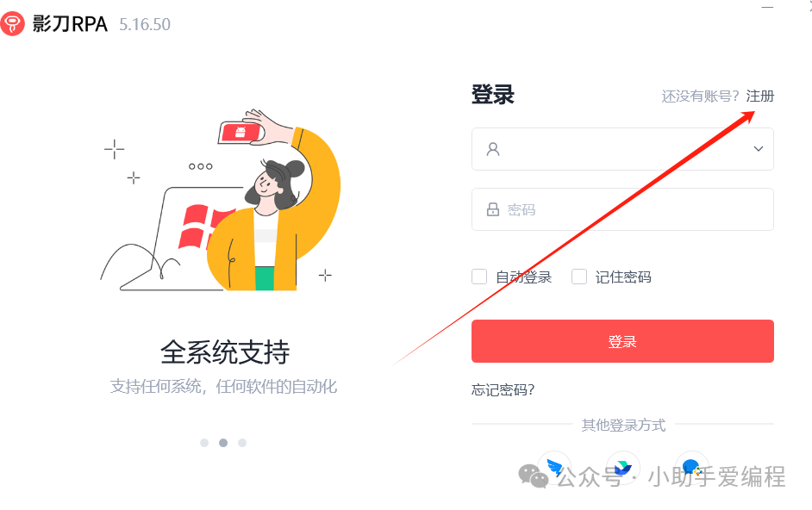Screen dimensions: 812x510
Task: Click the phone illustration in the banner
Action: 240,132
